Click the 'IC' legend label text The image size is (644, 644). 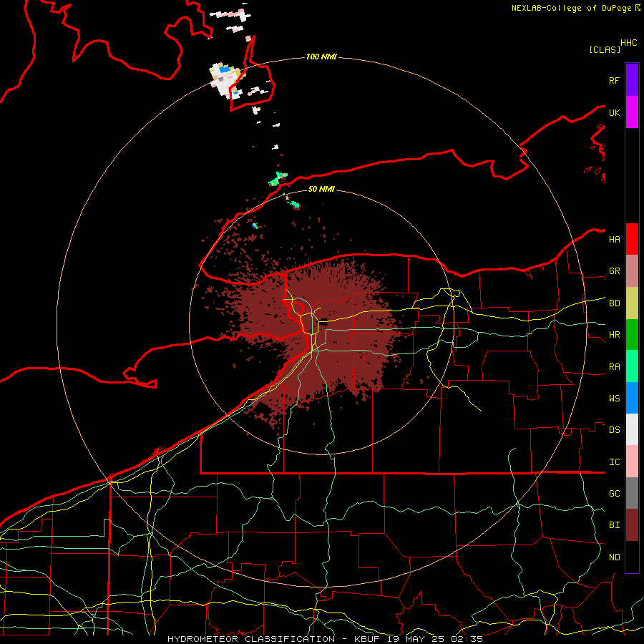(614, 462)
